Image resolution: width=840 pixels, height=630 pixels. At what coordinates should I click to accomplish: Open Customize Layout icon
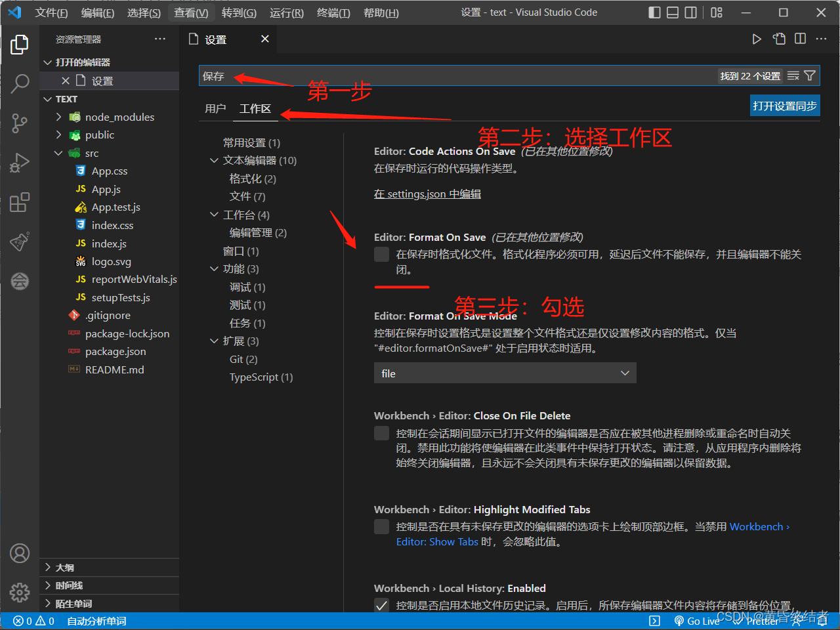[717, 12]
